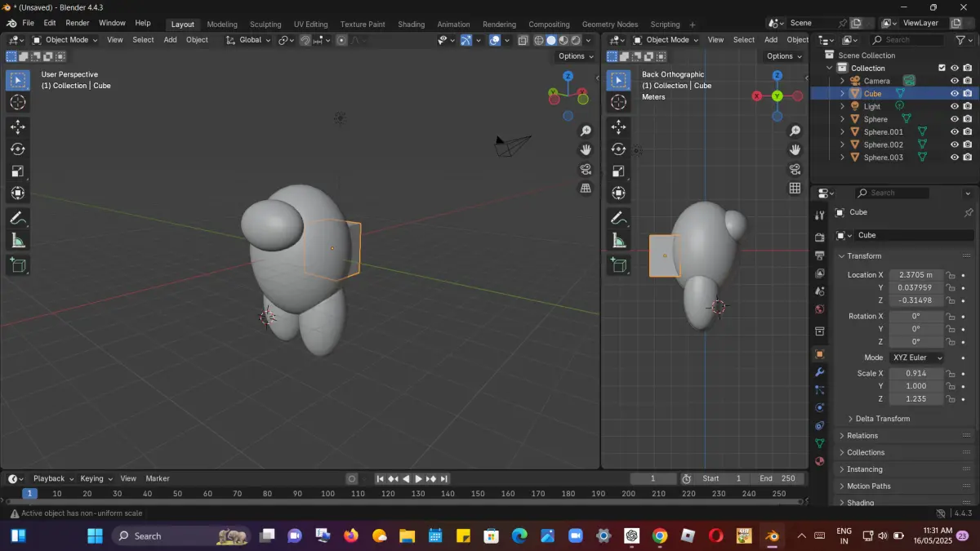Activate the Rotate tool in left viewport

pyautogui.click(x=18, y=149)
